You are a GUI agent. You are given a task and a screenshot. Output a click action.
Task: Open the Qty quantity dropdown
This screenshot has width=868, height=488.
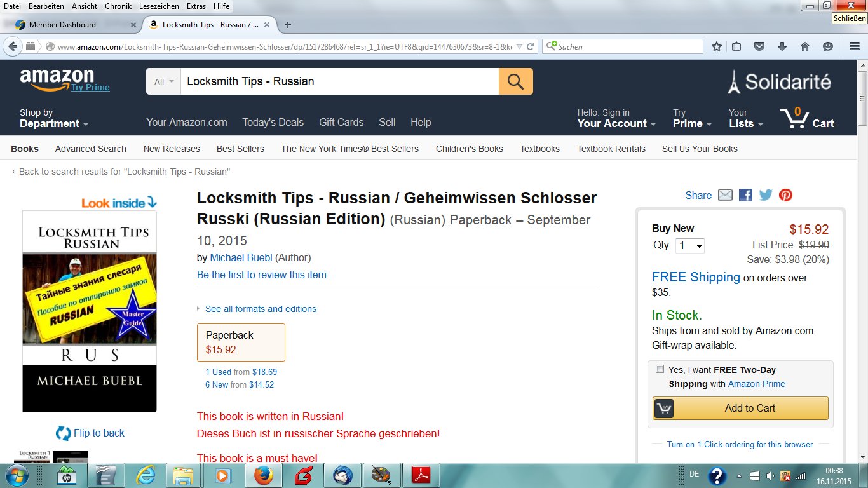pos(690,246)
